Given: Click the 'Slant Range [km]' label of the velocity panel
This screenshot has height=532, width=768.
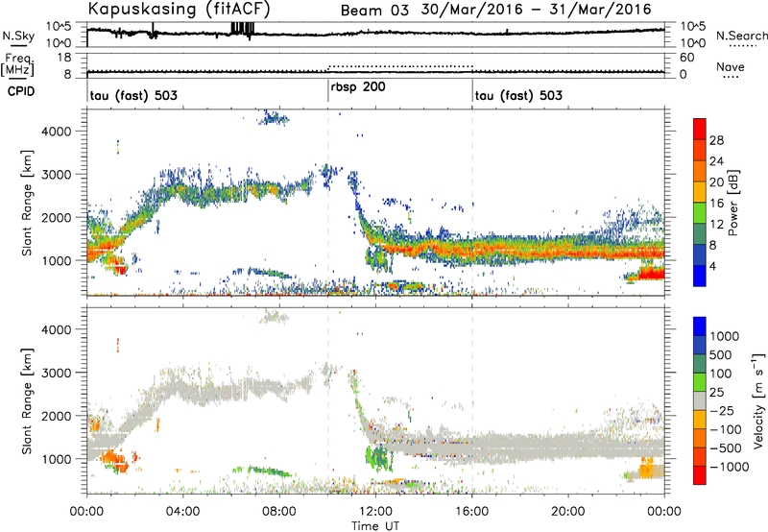Looking at the screenshot, I should click(27, 400).
